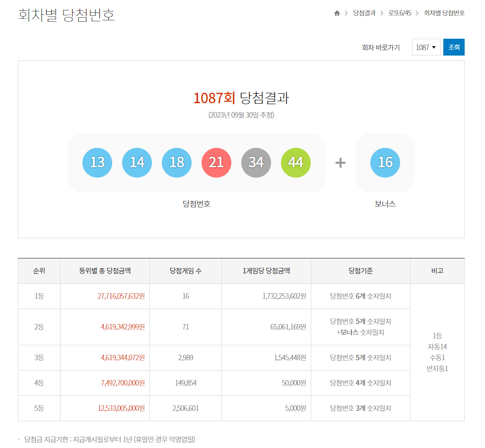Image resolution: width=485 pixels, height=448 pixels.
Task: Click green winning number ball 44
Action: (296, 163)
